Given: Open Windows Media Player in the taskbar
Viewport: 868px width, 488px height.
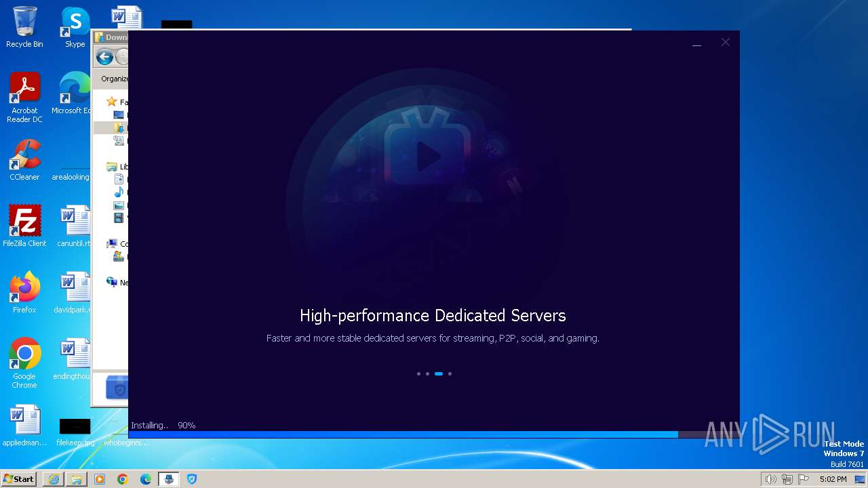Looking at the screenshot, I should 100,479.
